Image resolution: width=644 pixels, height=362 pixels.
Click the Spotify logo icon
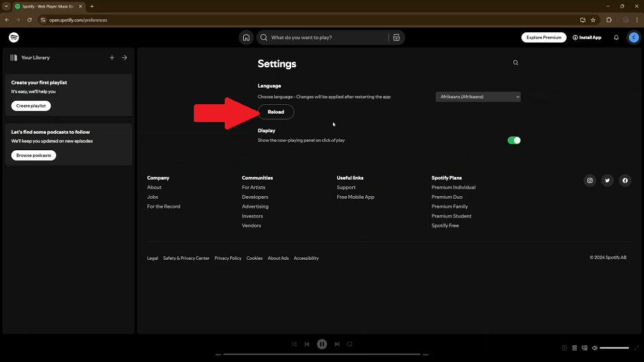[14, 38]
